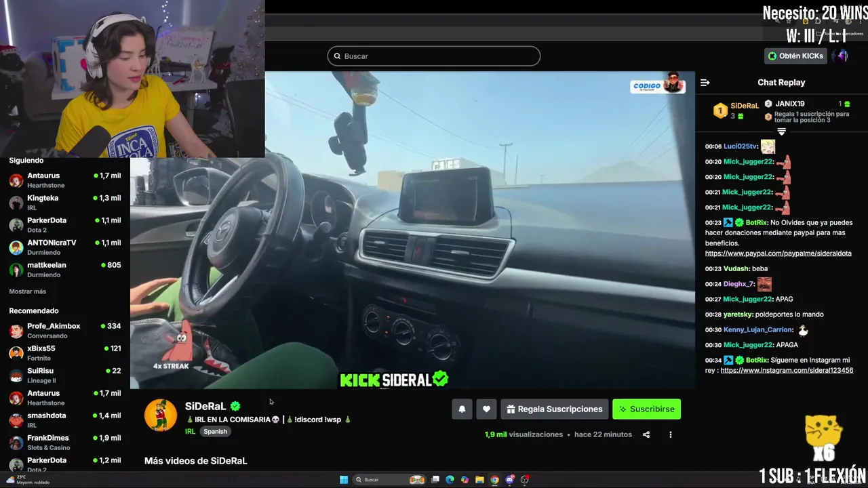This screenshot has height=488, width=868.
Task: Open Profe_Akimbox recommended channel
Action: click(x=65, y=331)
